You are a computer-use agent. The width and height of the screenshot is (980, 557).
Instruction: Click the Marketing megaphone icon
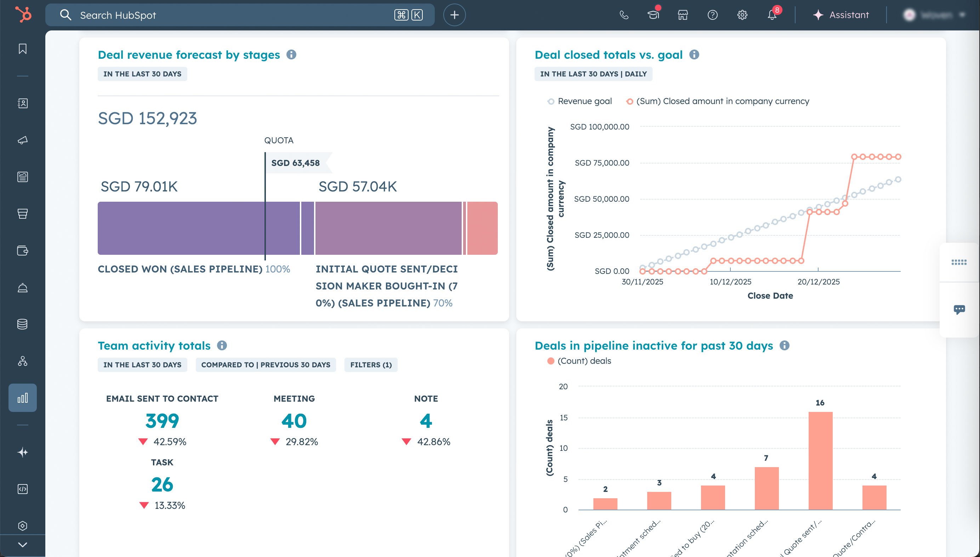[22, 140]
